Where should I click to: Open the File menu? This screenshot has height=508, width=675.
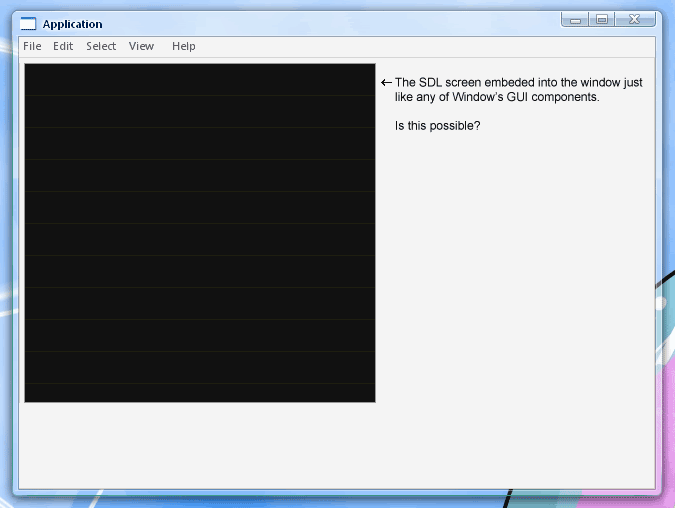pyautogui.click(x=32, y=46)
